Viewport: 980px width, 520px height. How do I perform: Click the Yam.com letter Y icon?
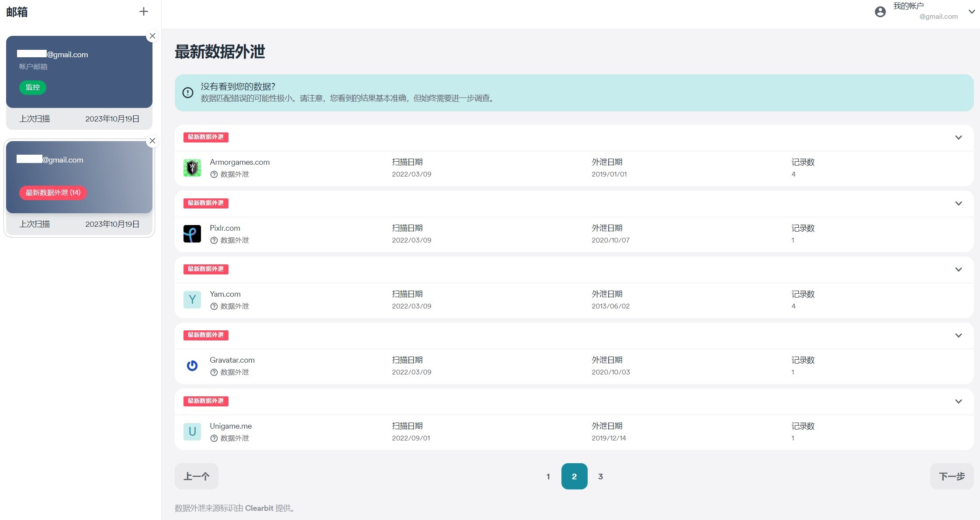192,300
